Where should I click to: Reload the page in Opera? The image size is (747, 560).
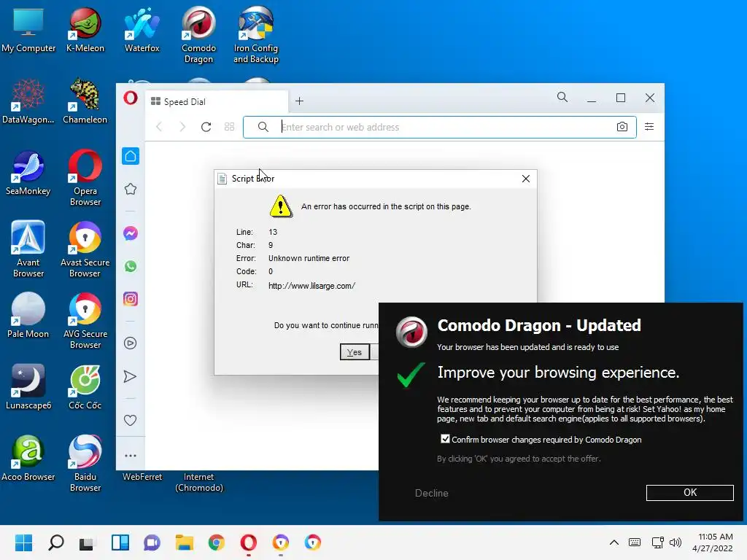[206, 127]
